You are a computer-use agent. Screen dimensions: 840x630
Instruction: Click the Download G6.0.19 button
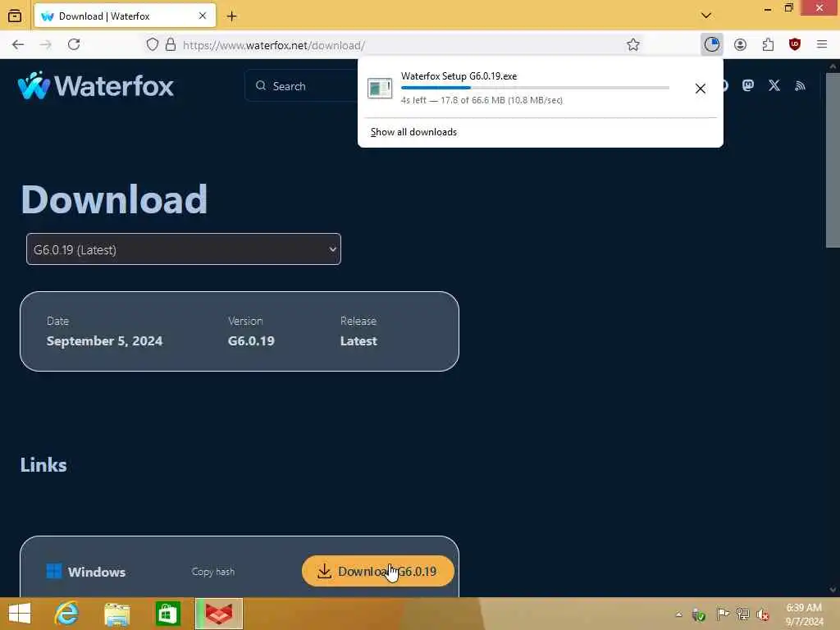[x=377, y=571]
